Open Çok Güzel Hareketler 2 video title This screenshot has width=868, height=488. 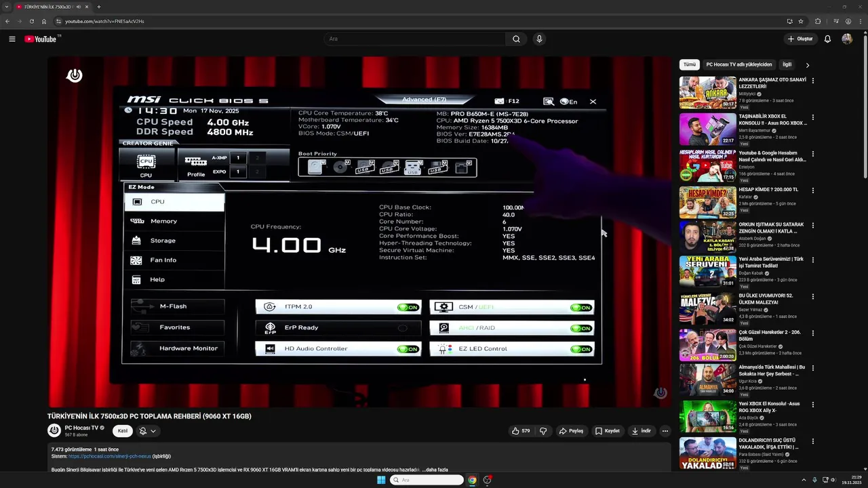770,335
